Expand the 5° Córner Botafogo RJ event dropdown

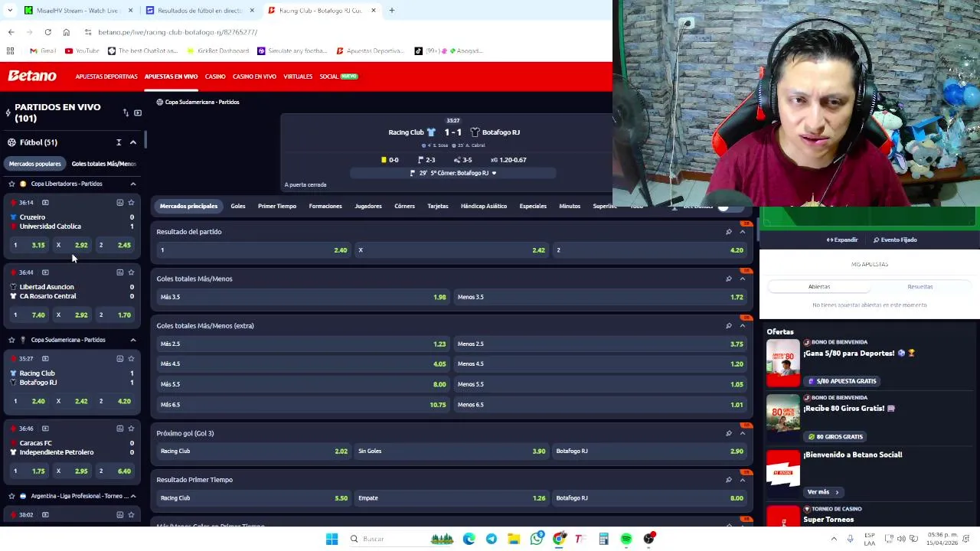(494, 173)
